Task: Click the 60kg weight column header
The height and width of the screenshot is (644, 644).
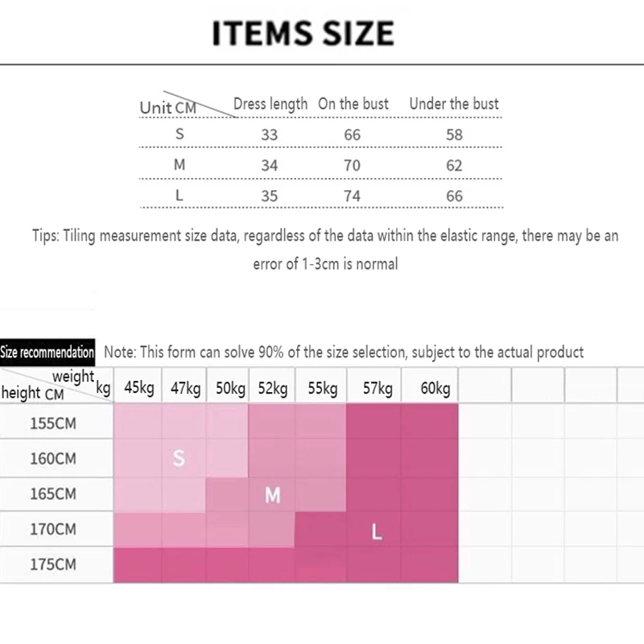Action: tap(436, 388)
